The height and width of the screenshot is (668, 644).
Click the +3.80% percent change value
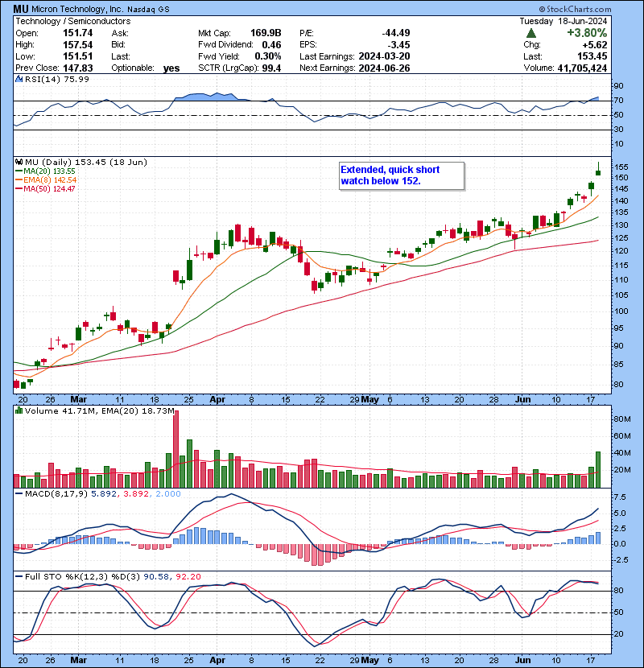587,33
